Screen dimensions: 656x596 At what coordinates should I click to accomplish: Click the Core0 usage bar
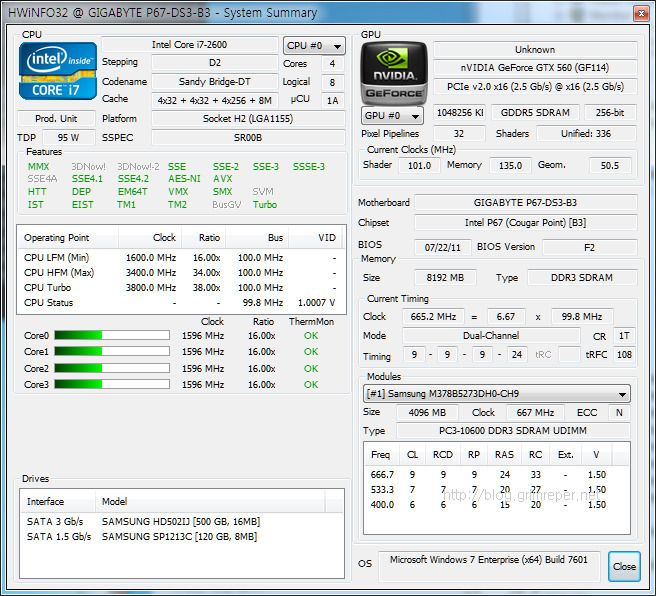coord(112,335)
